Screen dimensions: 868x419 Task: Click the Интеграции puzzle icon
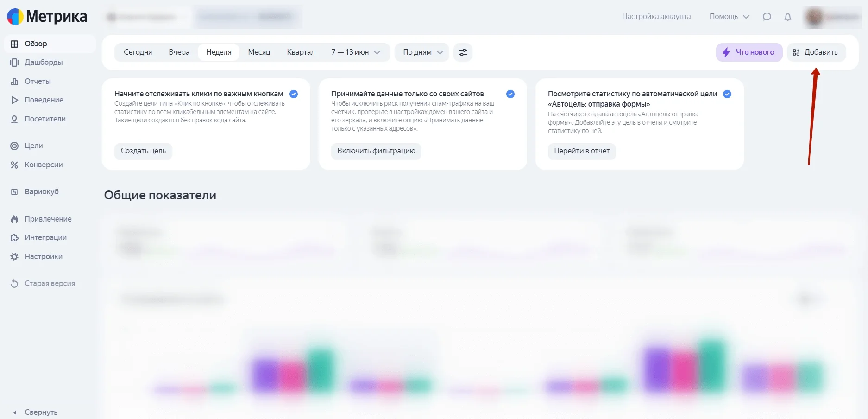click(14, 238)
